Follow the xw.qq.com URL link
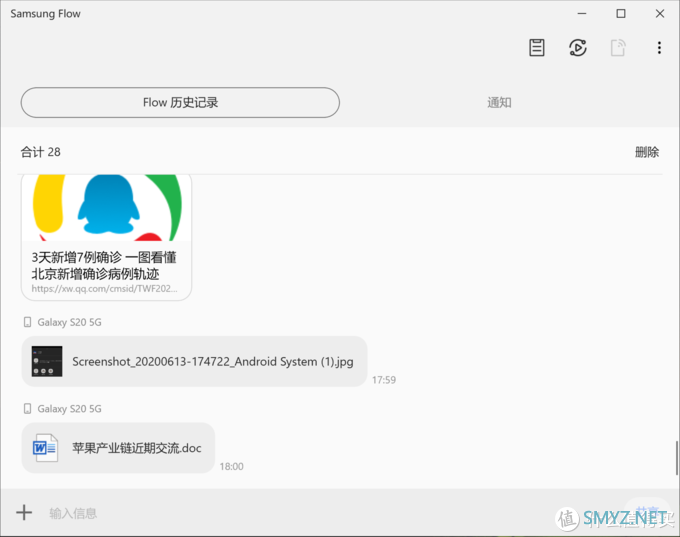 point(104,289)
